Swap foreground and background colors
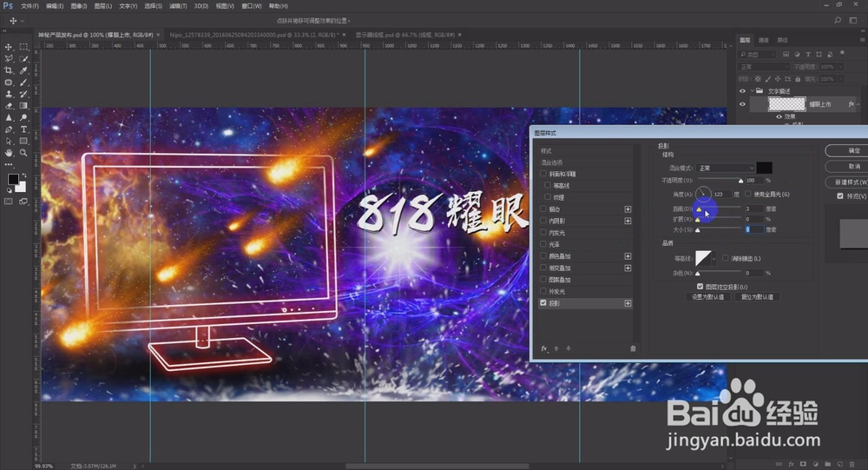 tap(23, 175)
